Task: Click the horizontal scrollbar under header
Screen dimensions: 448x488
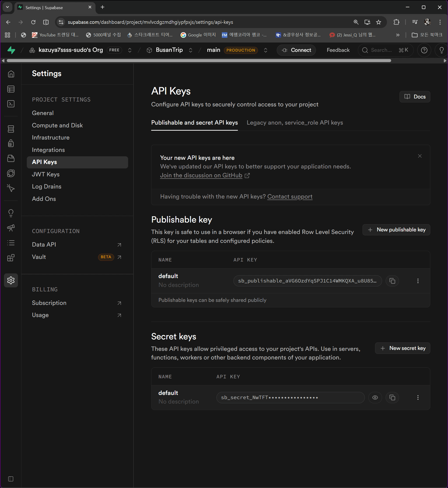Action: coord(199,61)
